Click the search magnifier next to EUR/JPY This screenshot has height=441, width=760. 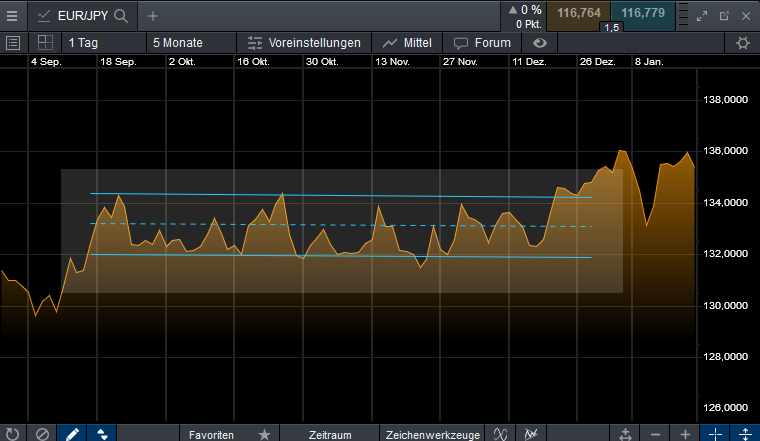(121, 16)
